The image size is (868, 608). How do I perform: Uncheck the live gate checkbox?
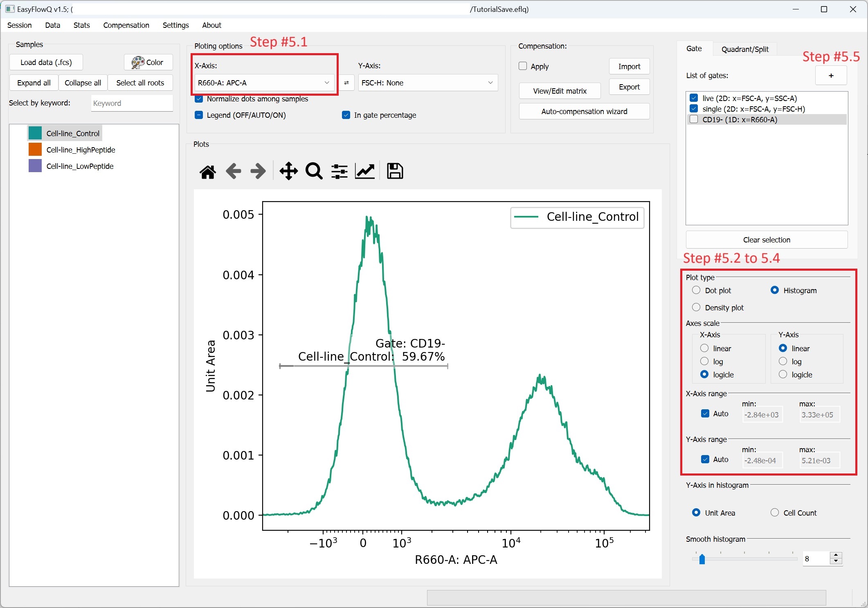pyautogui.click(x=694, y=98)
